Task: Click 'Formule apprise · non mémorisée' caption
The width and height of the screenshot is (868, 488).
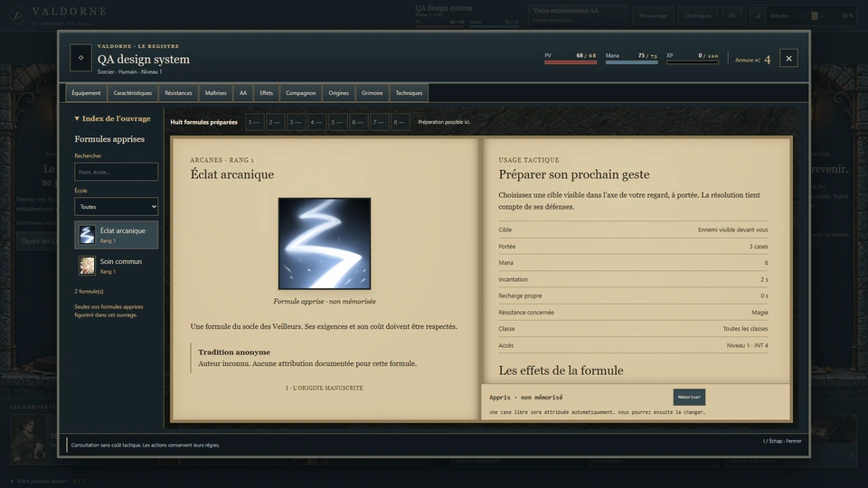Action: point(325,302)
